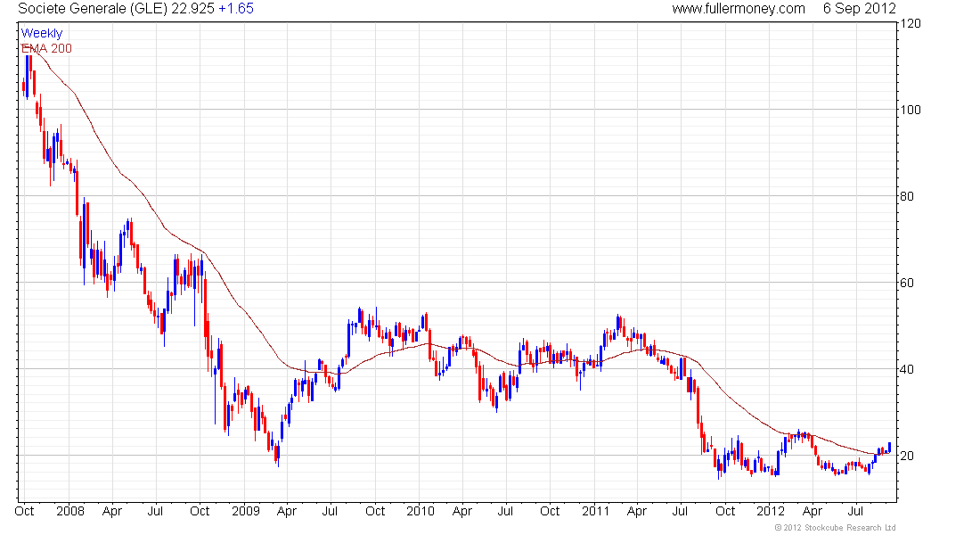Click the 40 price axis label
Image resolution: width=980 pixels, height=535 pixels.
(x=907, y=369)
